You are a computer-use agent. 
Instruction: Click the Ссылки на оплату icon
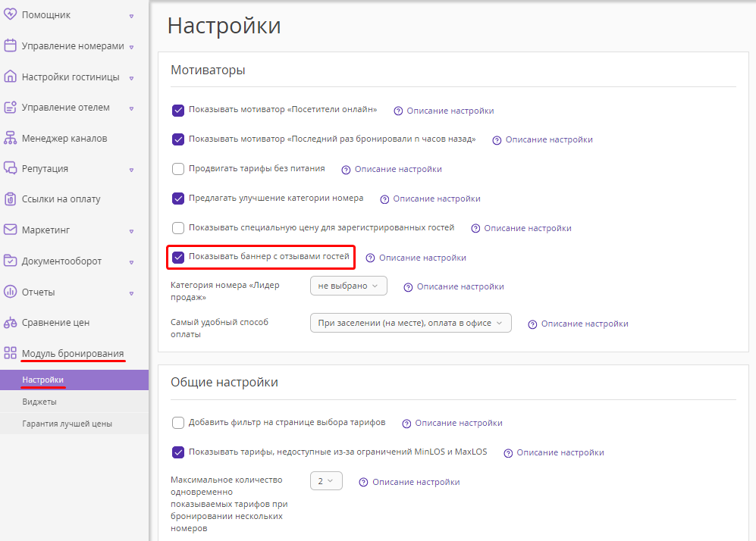(x=10, y=199)
